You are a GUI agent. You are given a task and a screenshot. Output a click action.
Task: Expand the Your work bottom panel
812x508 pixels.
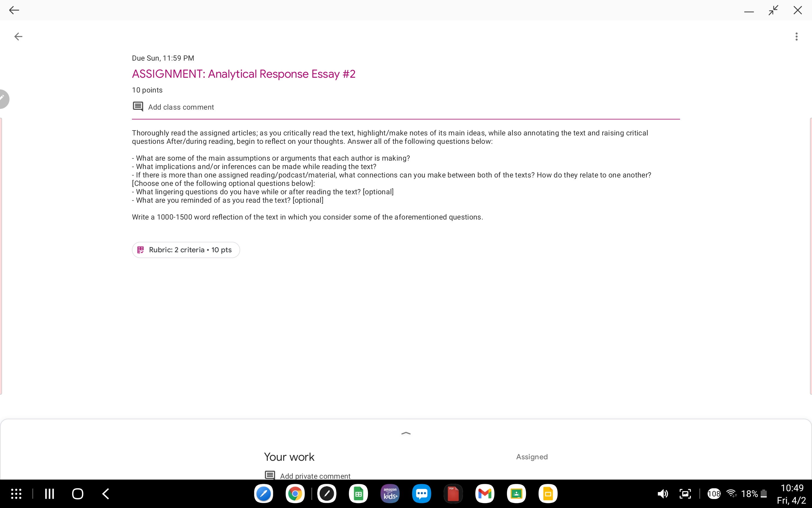[x=406, y=433]
